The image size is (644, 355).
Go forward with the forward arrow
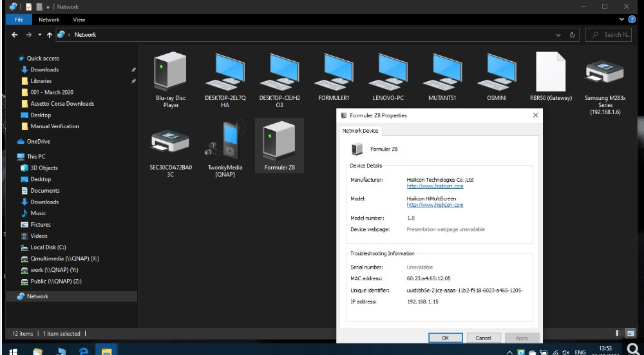[28, 35]
